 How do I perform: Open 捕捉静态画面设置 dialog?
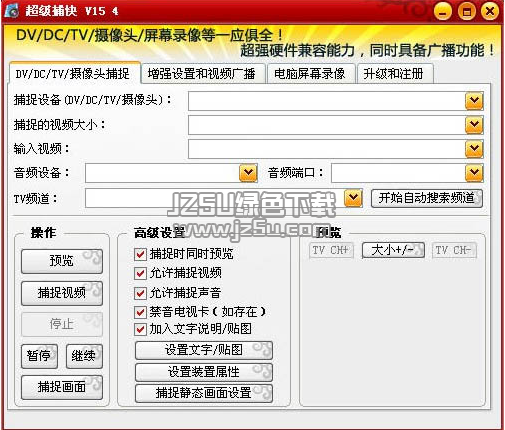[204, 393]
